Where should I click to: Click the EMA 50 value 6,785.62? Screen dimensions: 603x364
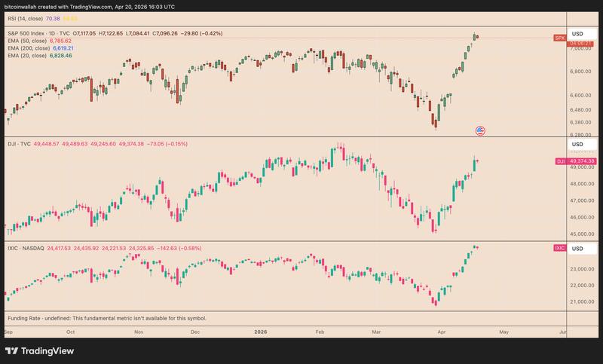(60, 41)
